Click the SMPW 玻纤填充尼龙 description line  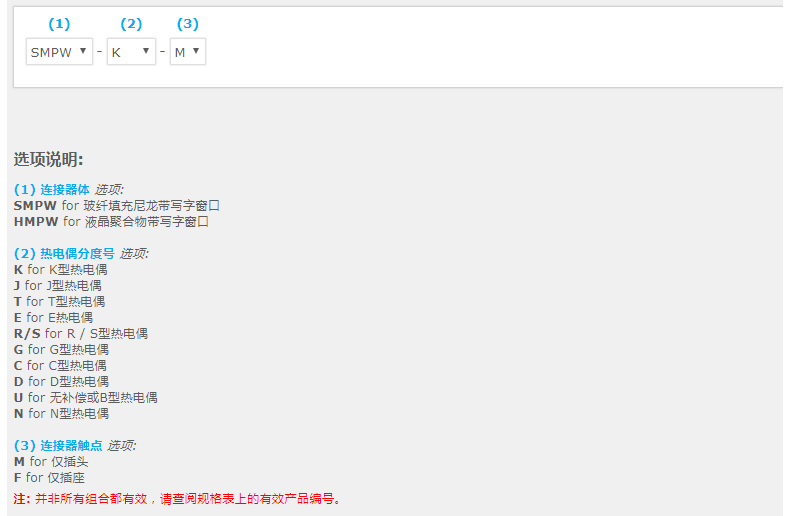coord(116,205)
